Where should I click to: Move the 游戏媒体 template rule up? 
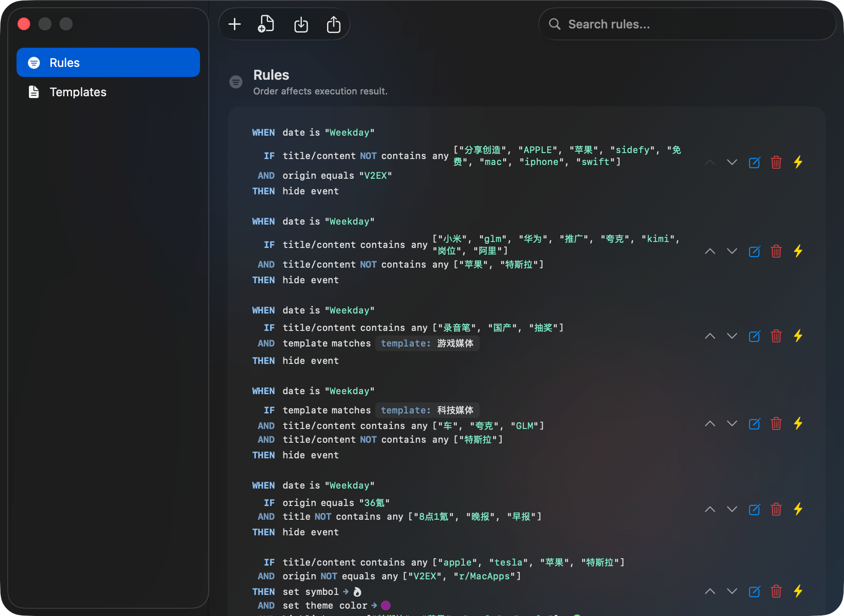pyautogui.click(x=710, y=336)
